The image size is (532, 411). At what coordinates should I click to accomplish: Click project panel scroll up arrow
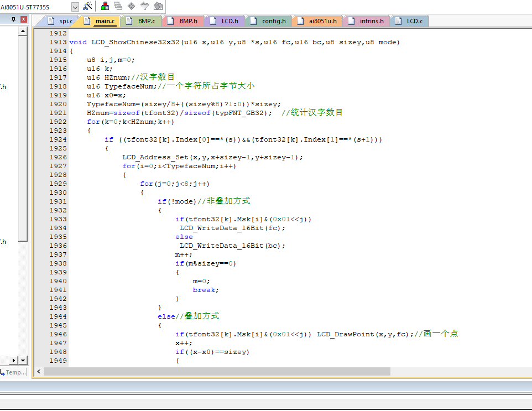tap(23, 32)
